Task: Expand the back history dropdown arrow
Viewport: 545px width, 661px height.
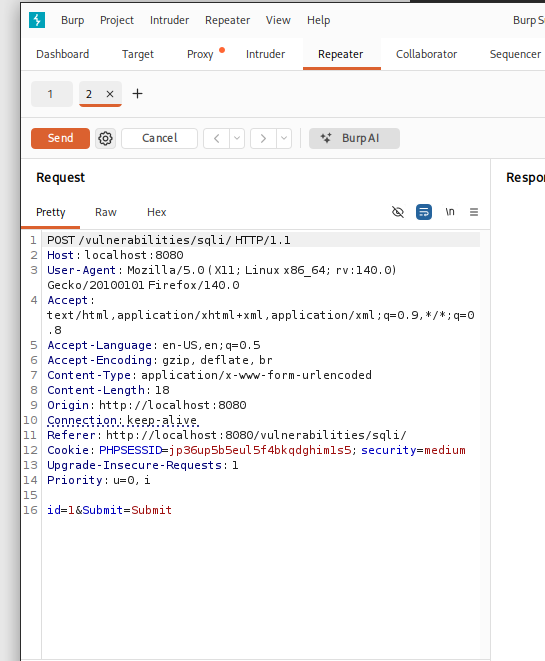Action: click(237, 138)
